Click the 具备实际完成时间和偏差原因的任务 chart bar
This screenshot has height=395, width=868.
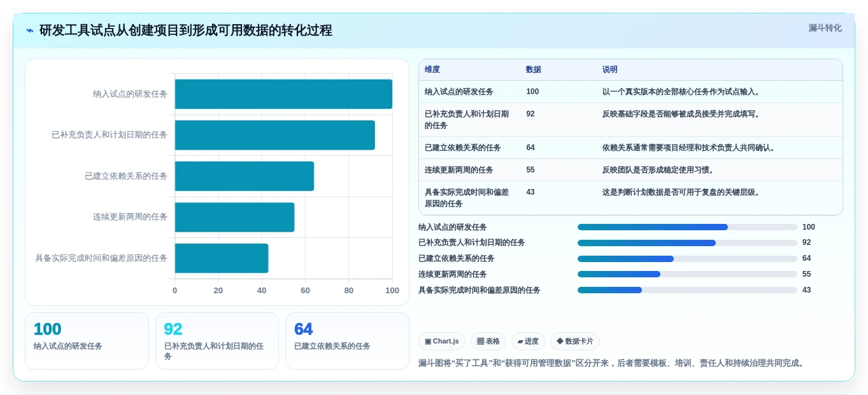click(222, 258)
